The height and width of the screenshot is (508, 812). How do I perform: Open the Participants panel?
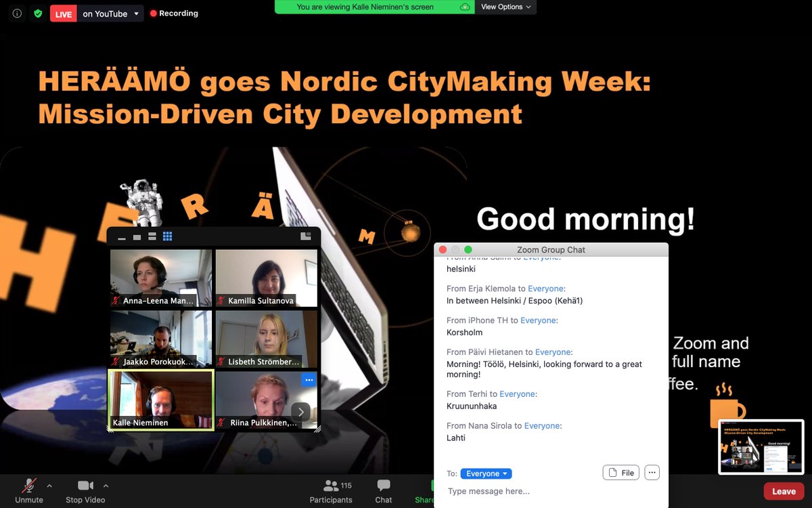click(331, 490)
